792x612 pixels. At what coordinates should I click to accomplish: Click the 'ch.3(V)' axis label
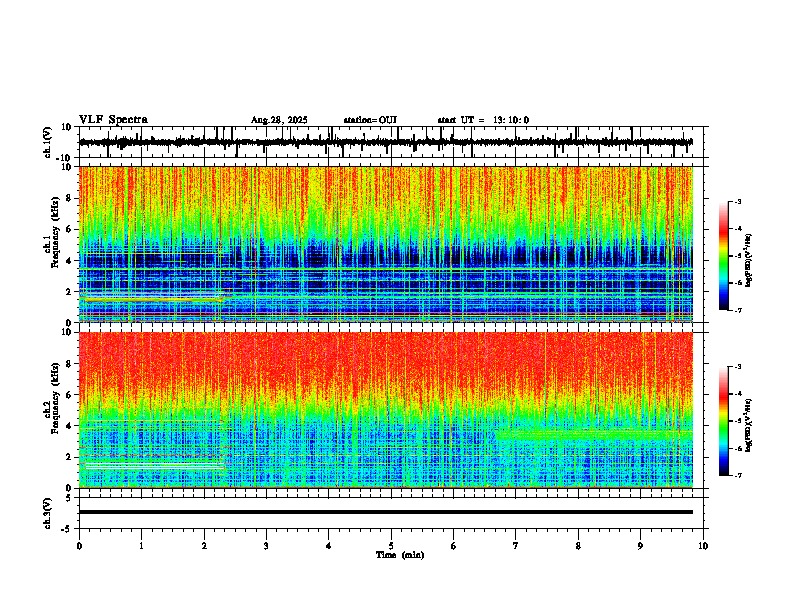coord(48,514)
